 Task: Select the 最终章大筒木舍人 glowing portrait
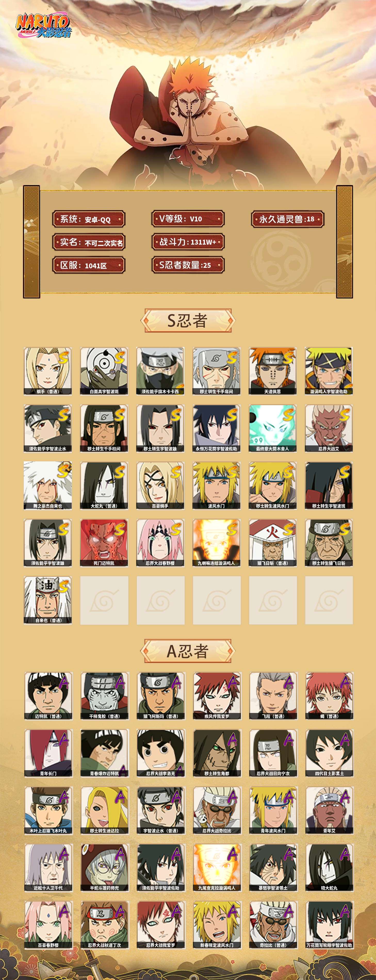pyautogui.click(x=273, y=428)
